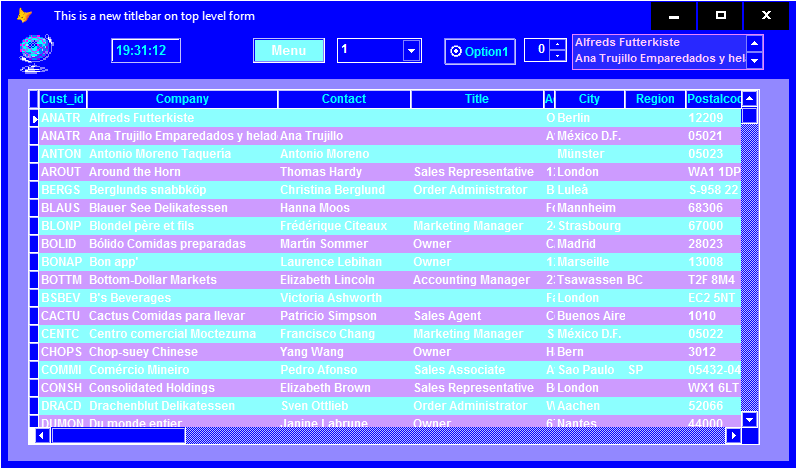Viewport: 797px width, 469px height.
Task: Click the B's Beverages cell
Action: tap(182, 298)
